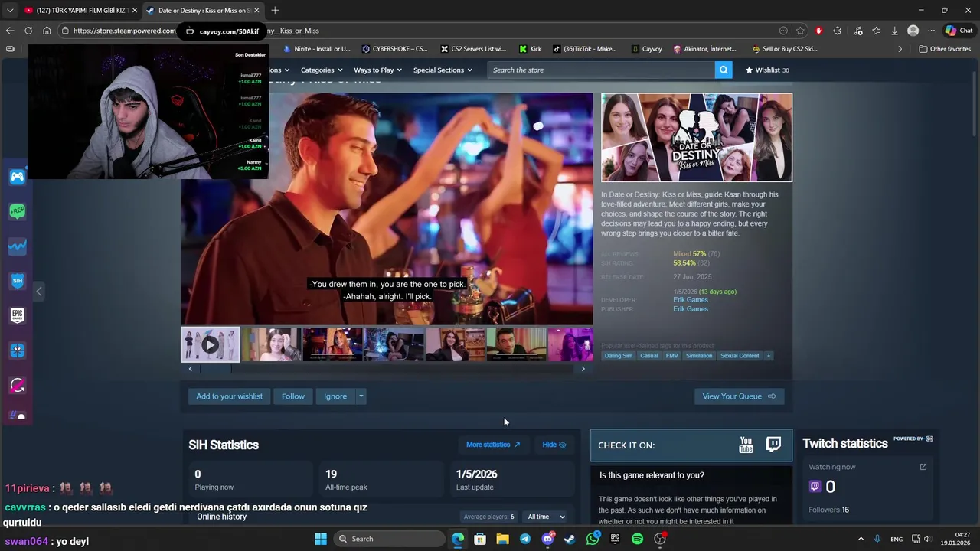Screen dimensions: 980x551
Task: Open Steam from the taskbar
Action: point(570,539)
